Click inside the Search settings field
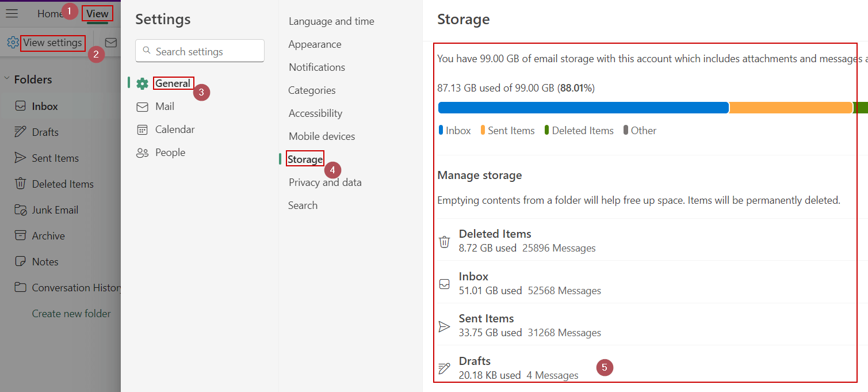 (x=200, y=51)
